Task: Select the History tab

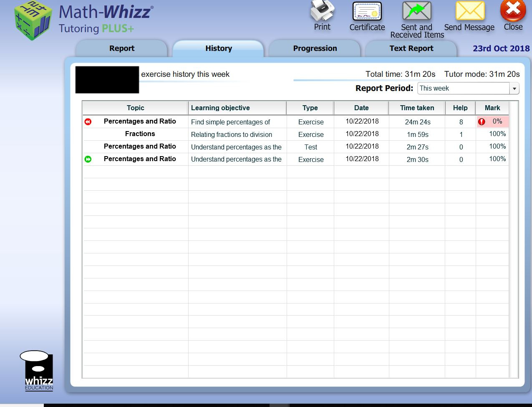Action: tap(218, 48)
